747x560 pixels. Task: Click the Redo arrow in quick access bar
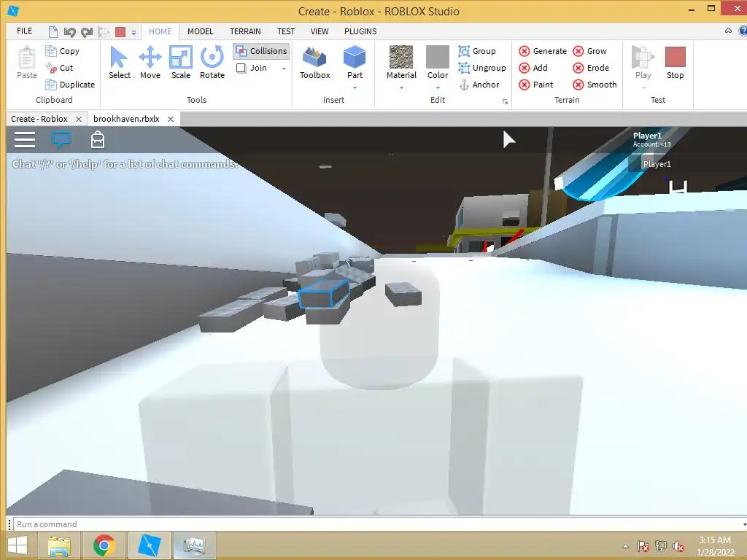click(x=87, y=32)
